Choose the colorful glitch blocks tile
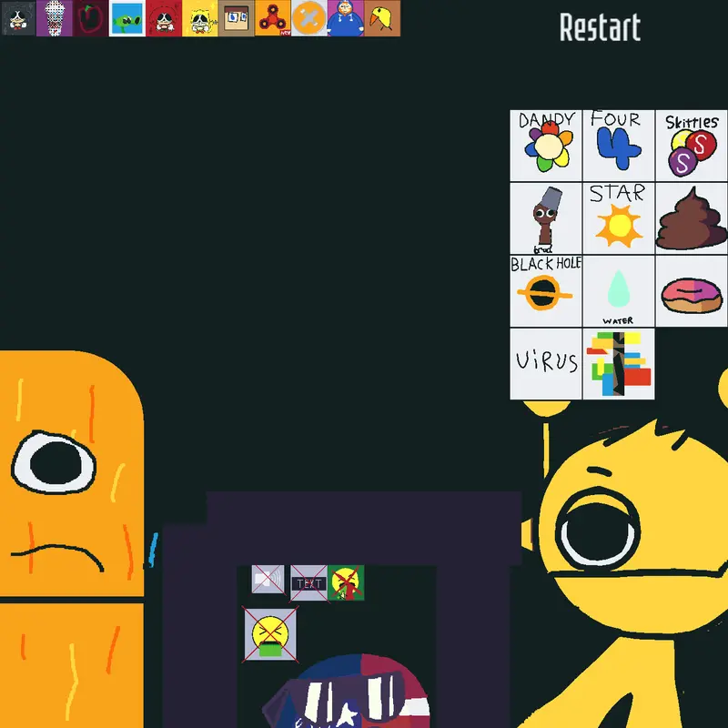This screenshot has height=728, width=728. pos(619,364)
